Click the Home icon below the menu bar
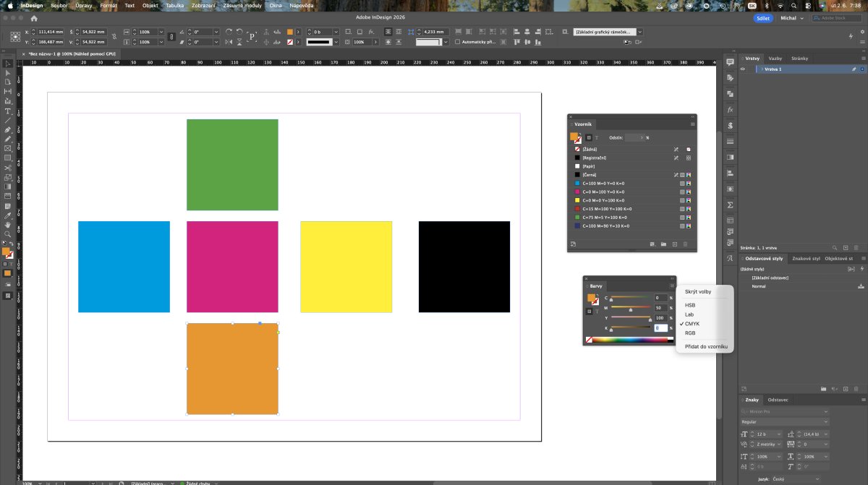Screen dimensions: 868x485 pyautogui.click(x=33, y=17)
